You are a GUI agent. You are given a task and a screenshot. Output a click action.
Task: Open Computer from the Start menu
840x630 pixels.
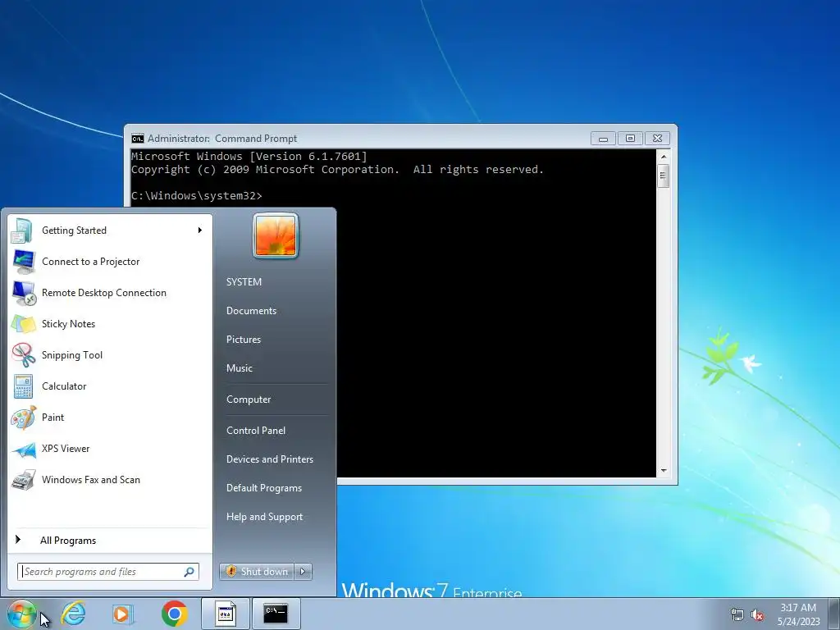pos(249,399)
